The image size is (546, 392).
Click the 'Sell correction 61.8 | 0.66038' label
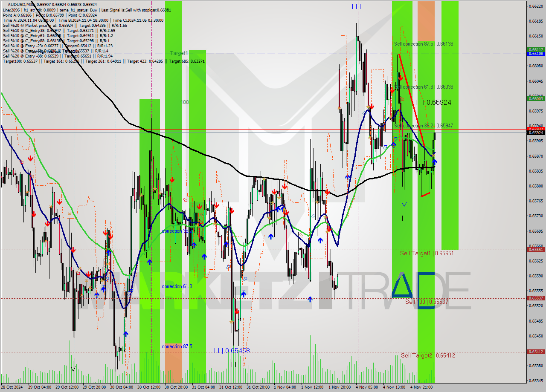pos(423,87)
